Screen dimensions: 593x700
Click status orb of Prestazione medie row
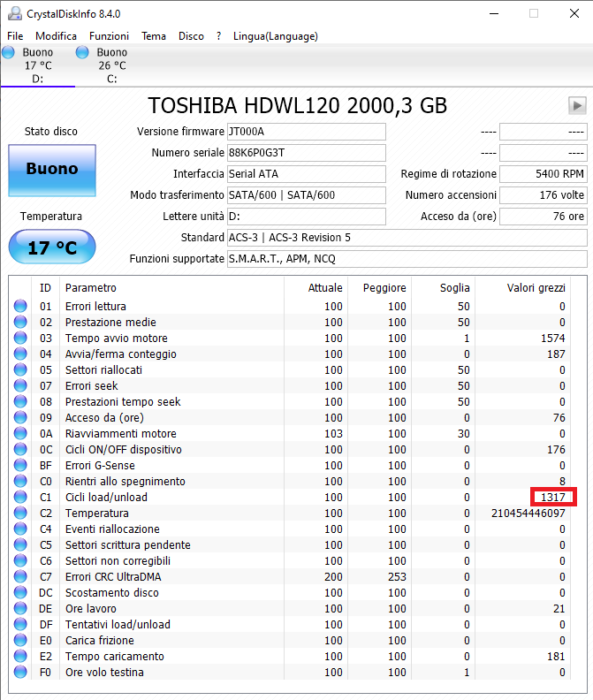coord(20,322)
